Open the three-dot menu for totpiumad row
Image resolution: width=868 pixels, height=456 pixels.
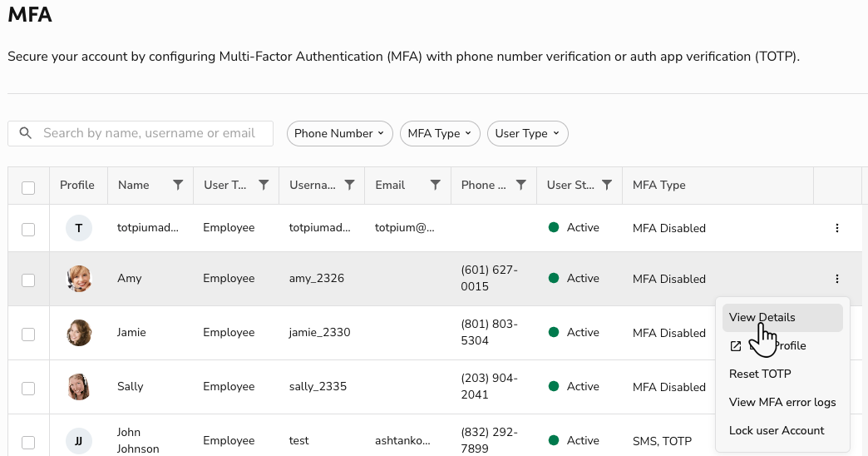point(837,228)
